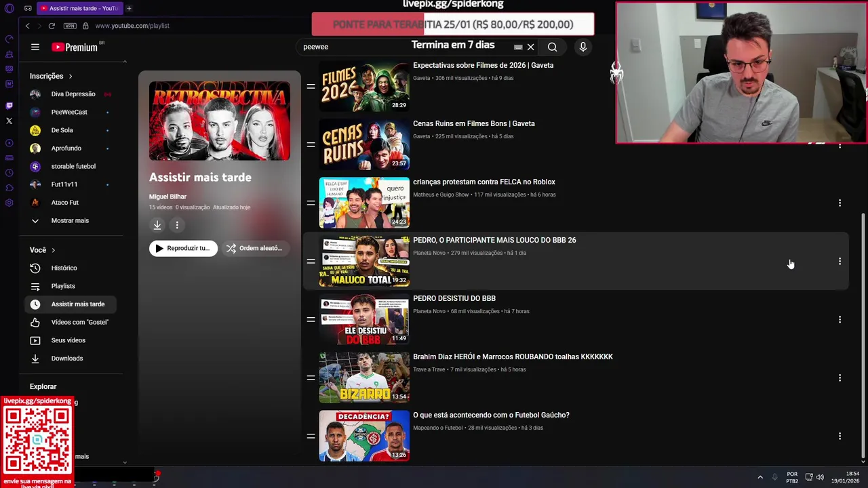Open storable futebol subscription channel
The width and height of the screenshot is (868, 488).
[72, 166]
